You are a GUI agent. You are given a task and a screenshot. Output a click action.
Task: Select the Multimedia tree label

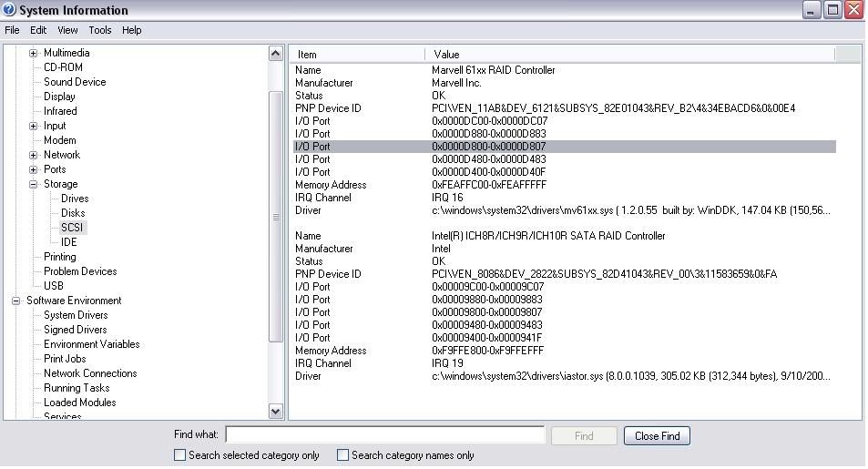pos(66,53)
